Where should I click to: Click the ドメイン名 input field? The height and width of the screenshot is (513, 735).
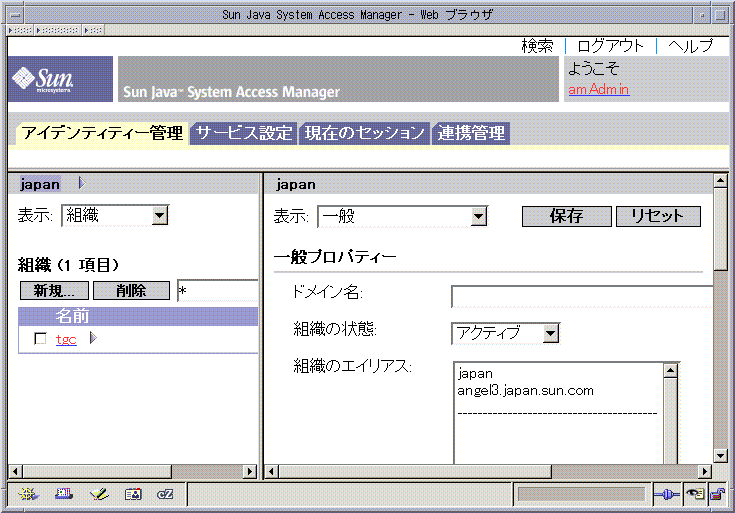click(x=582, y=296)
